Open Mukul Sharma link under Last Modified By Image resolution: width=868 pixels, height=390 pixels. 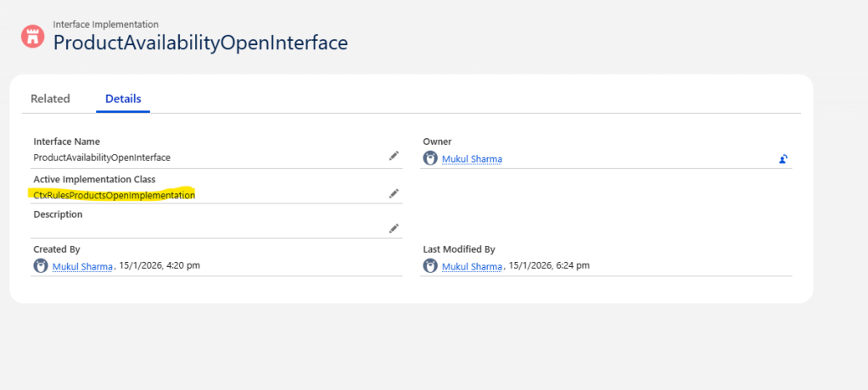472,266
